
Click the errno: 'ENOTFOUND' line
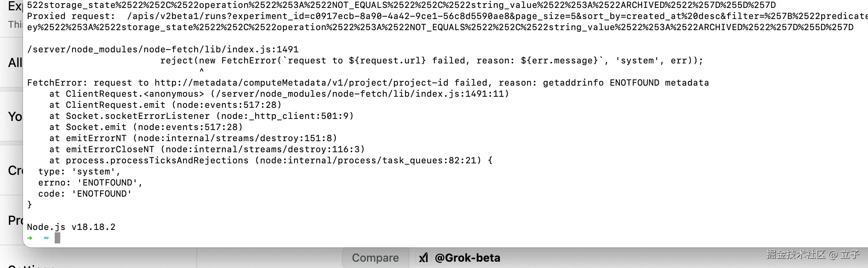(90, 183)
